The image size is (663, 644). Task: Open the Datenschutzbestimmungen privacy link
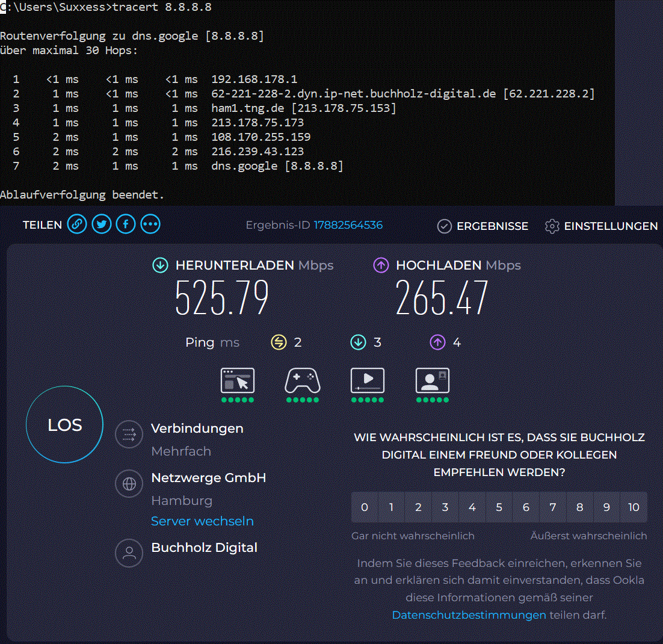tap(469, 615)
